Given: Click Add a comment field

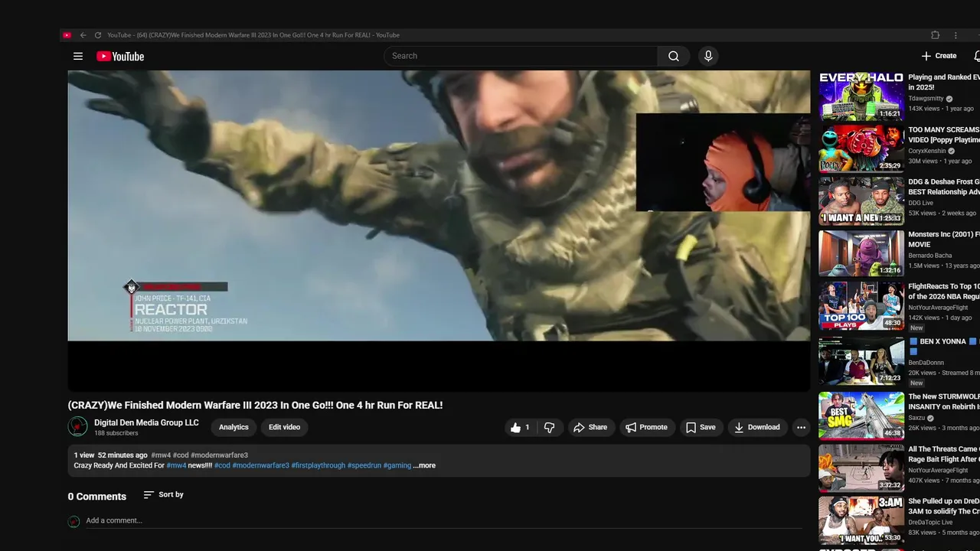Looking at the screenshot, I should [x=444, y=520].
